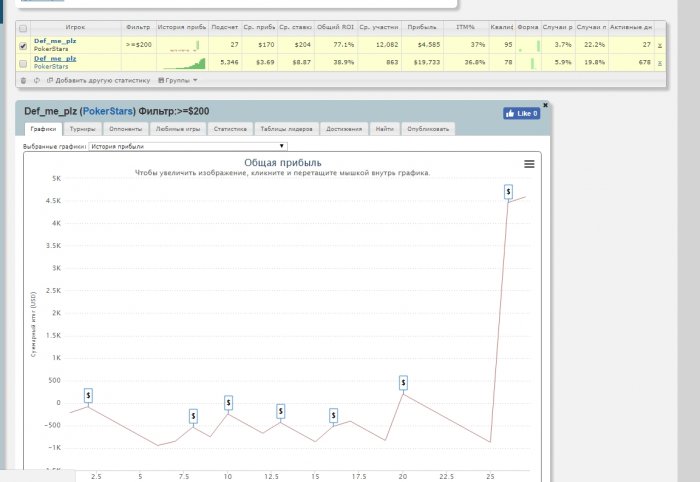Uncheck the first Def_me_plz row checkbox
The width and height of the screenshot is (700, 482).
click(23, 45)
